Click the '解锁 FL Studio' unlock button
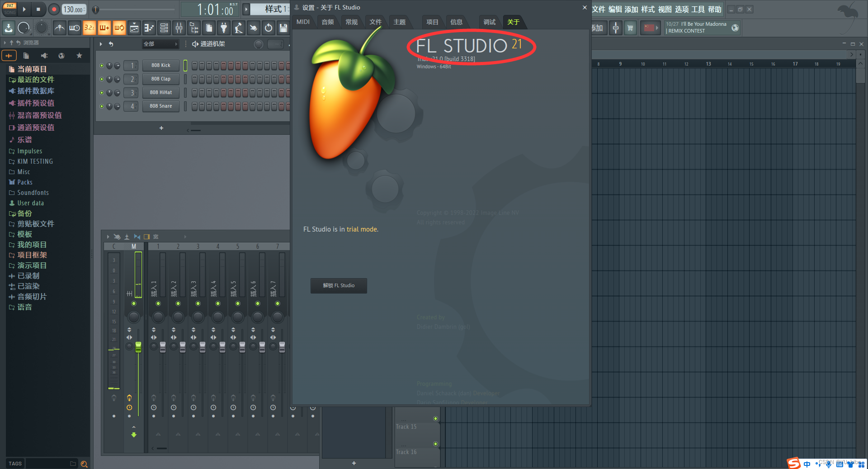868x469 pixels. coord(339,285)
